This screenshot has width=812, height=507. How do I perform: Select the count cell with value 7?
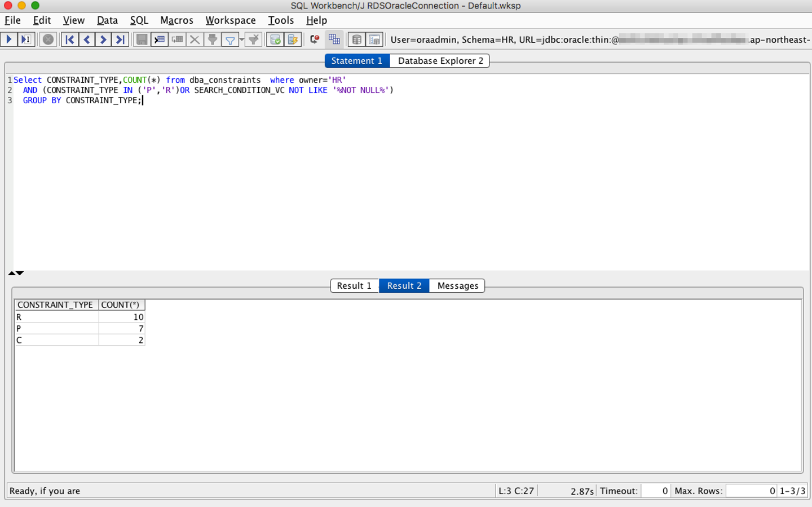[x=122, y=329]
